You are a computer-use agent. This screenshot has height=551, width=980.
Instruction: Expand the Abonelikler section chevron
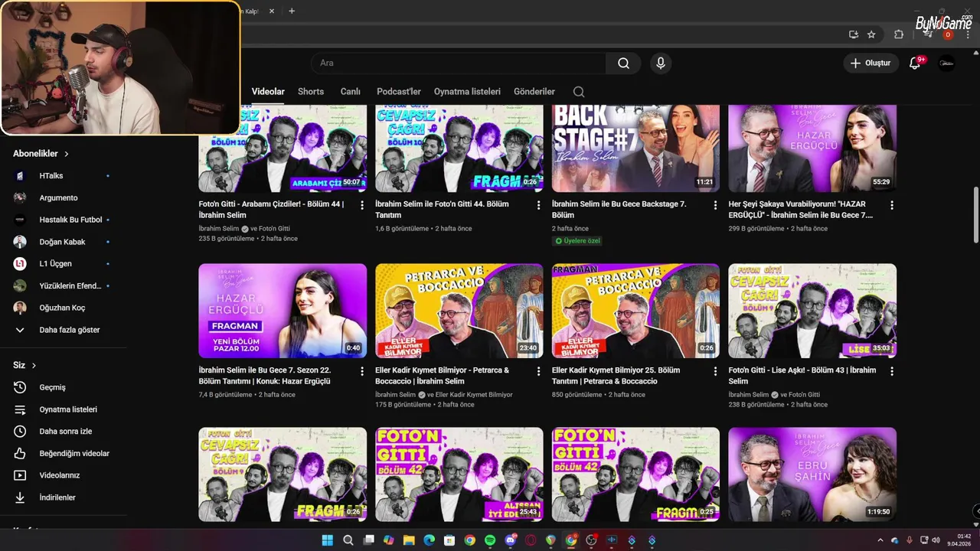(x=67, y=154)
